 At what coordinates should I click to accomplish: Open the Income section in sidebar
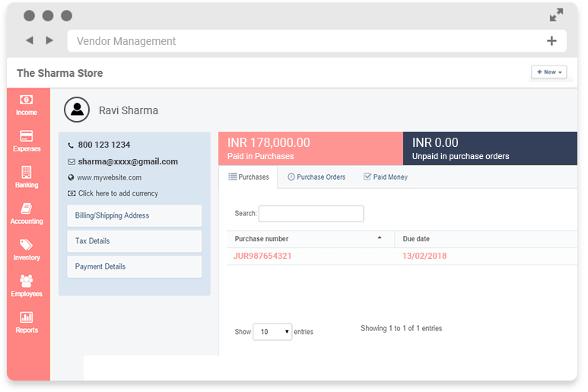[x=27, y=105]
